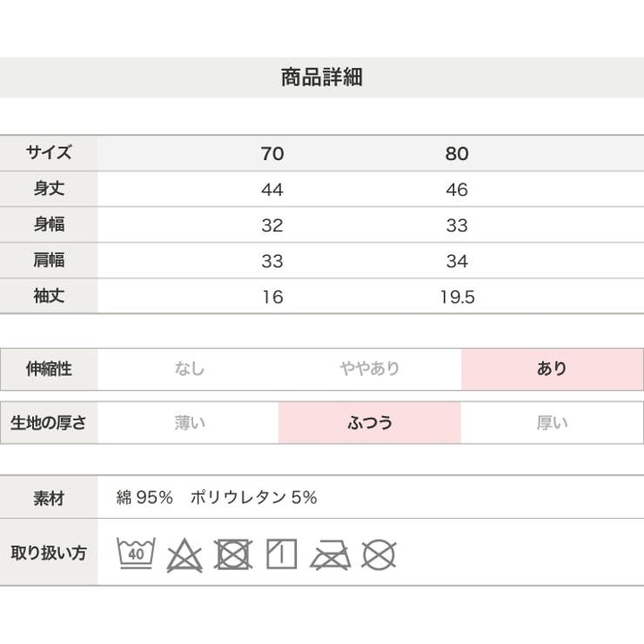Select the なし stretch option
This screenshot has width=644, height=644.
coord(189,369)
